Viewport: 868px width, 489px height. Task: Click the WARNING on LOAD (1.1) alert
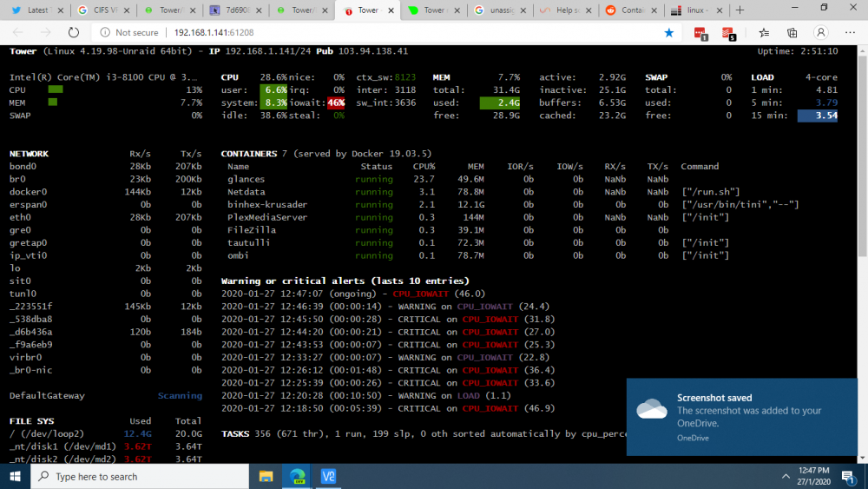click(365, 395)
